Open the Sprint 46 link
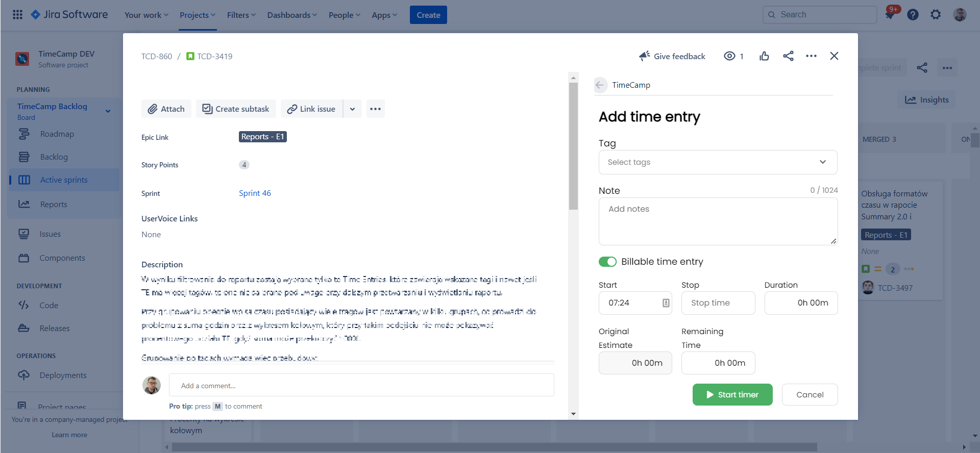 tap(255, 193)
